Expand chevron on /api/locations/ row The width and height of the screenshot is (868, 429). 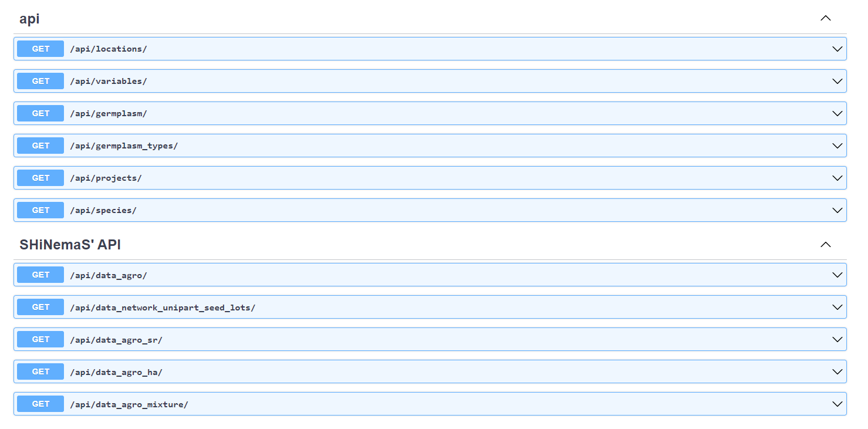pos(837,49)
